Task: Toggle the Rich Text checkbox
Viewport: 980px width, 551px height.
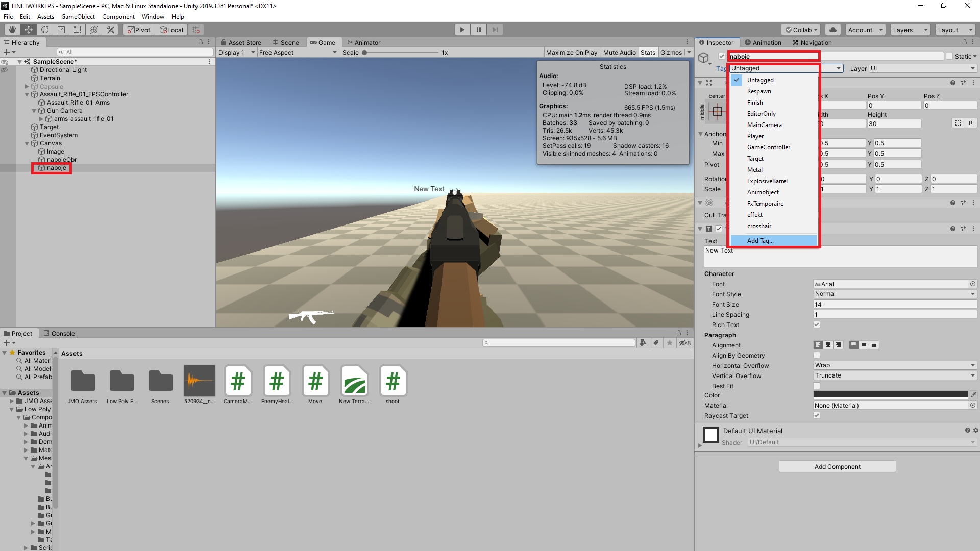Action: pyautogui.click(x=817, y=324)
